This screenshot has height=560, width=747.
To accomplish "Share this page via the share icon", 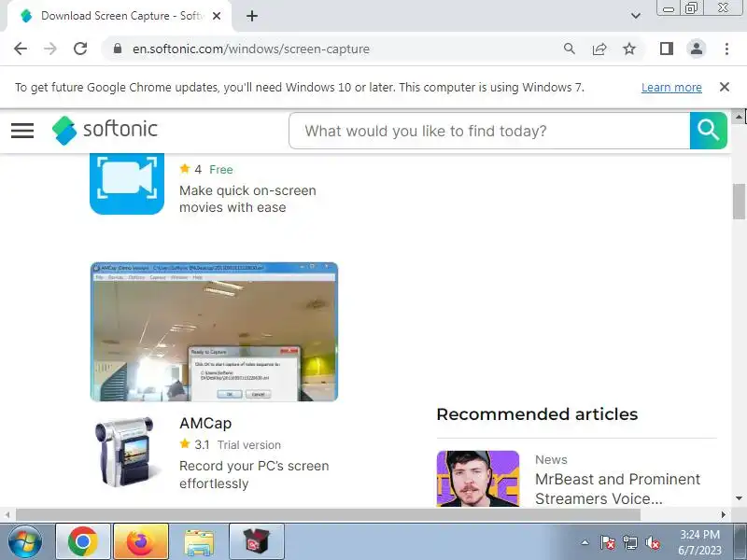I will click(599, 49).
